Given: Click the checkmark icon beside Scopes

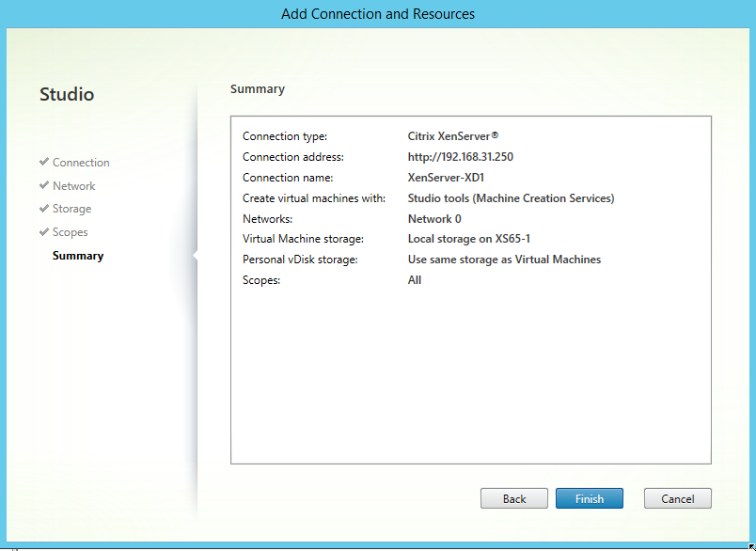Looking at the screenshot, I should (x=44, y=231).
